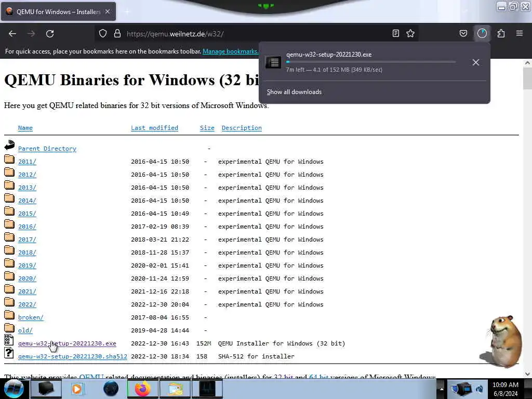Viewport: 532px width, 399px height.
Task: Click the folder icon next to 2022/
Action: click(9, 302)
